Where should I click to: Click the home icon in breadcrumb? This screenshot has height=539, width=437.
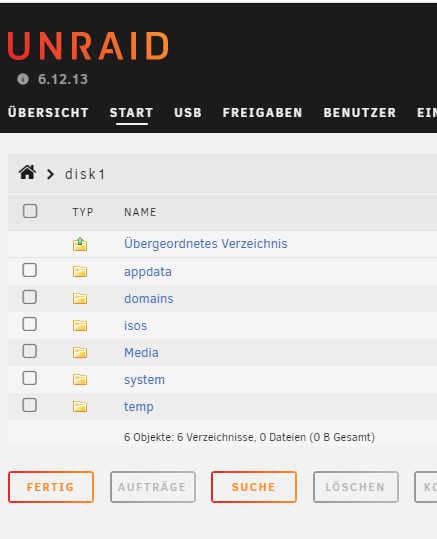click(27, 173)
